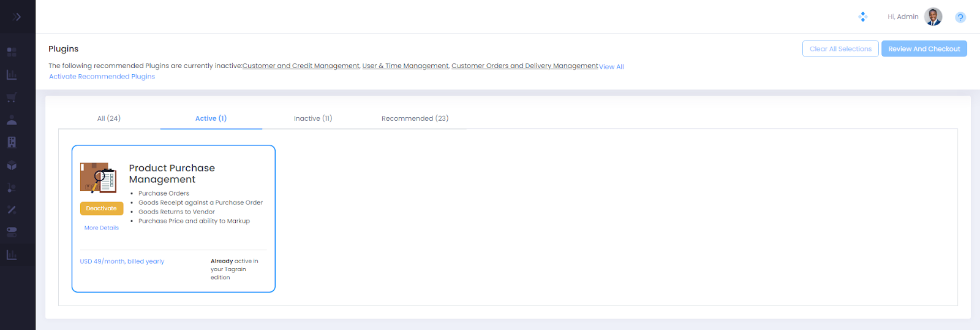This screenshot has width=980, height=330.
Task: Switch to the All (24) tab
Action: click(x=109, y=118)
